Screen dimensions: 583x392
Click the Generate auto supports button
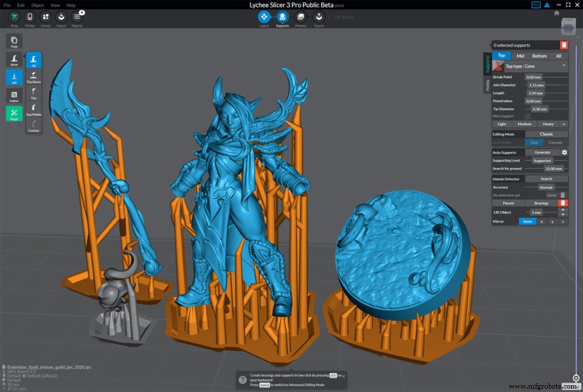tap(543, 152)
